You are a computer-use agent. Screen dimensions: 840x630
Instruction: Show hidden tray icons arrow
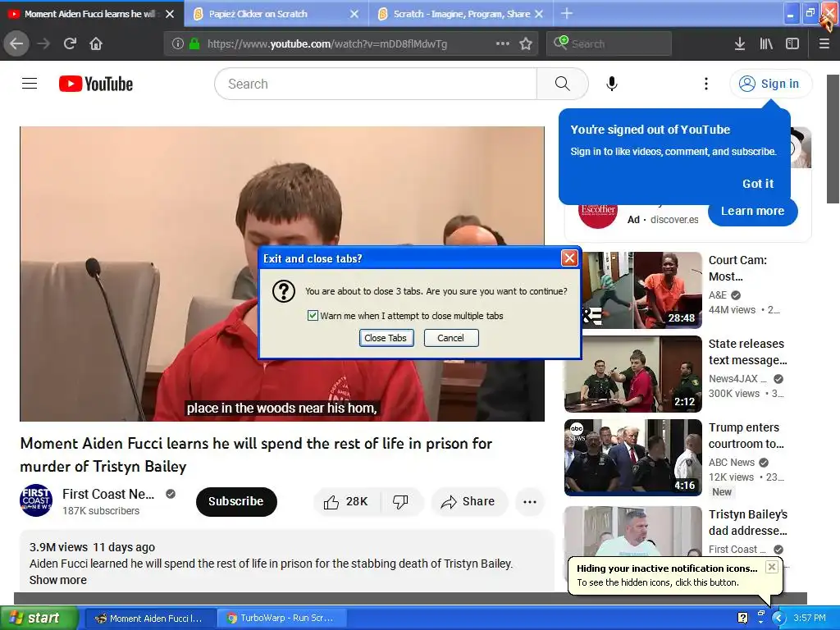[778, 619]
